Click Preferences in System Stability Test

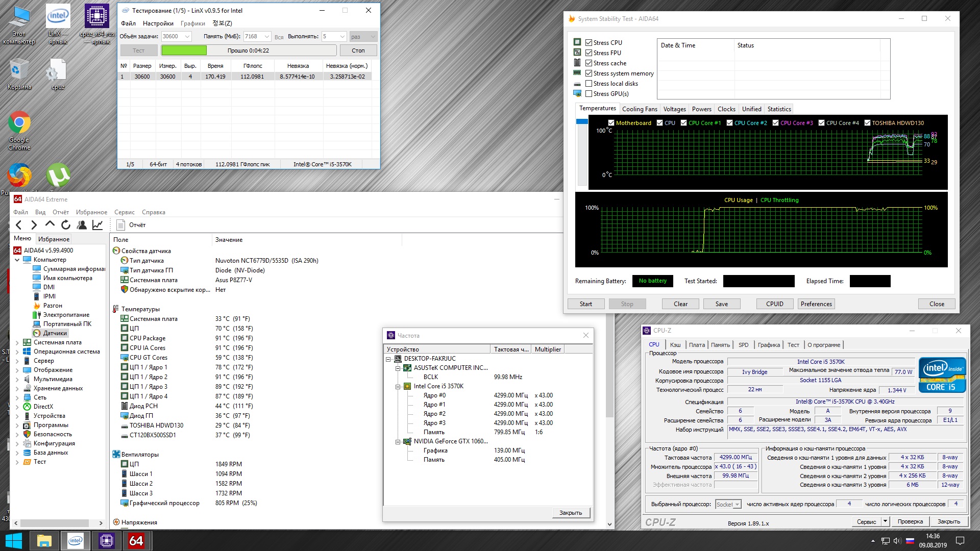click(x=816, y=304)
